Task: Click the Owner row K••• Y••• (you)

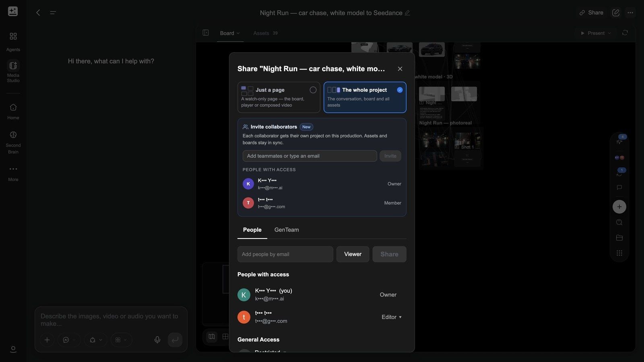Action: tap(322, 295)
